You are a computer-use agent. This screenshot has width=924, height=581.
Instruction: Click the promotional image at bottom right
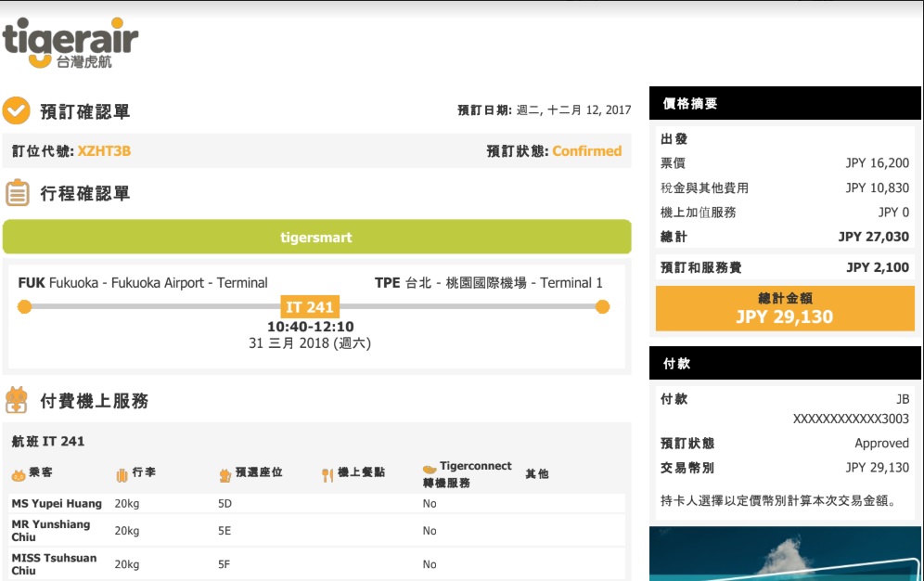coord(785,554)
